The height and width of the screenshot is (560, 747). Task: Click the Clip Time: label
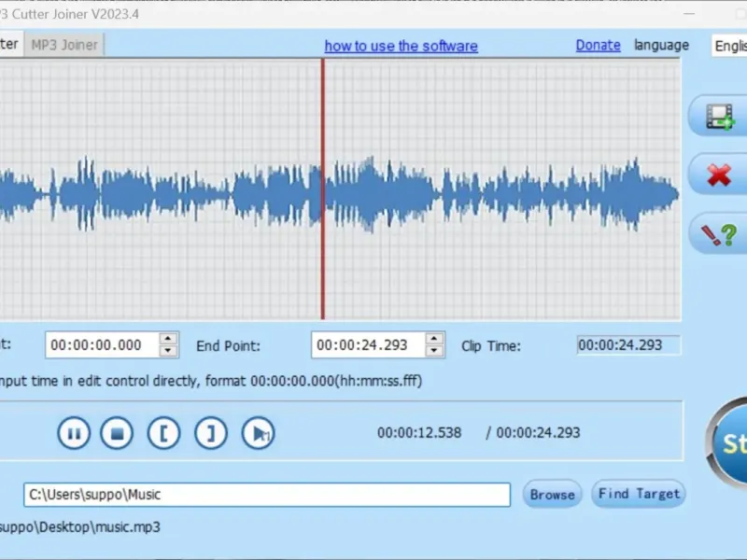[491, 346]
